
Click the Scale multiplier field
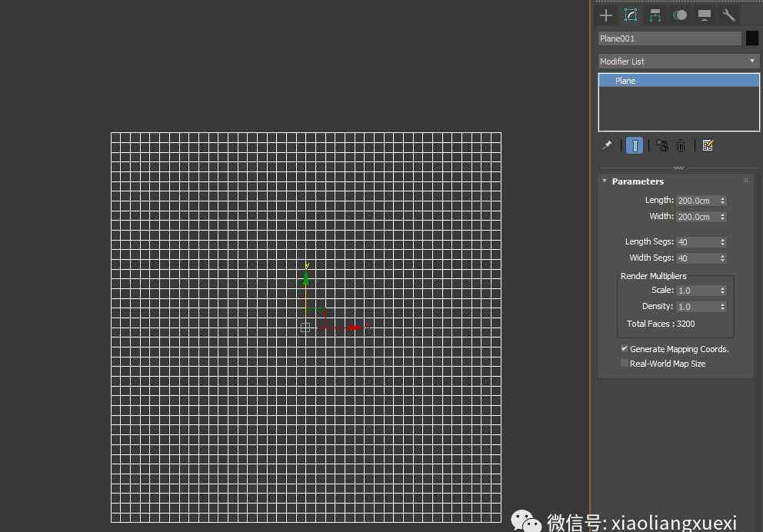tap(698, 291)
